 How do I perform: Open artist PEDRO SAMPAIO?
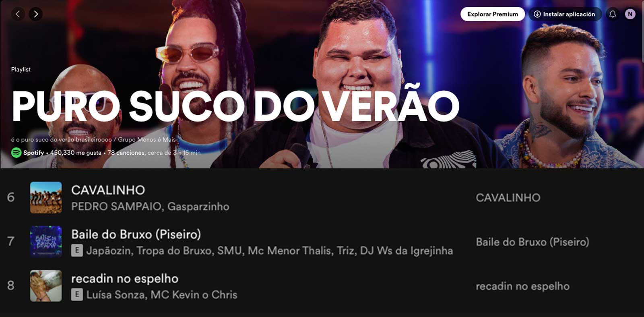[x=116, y=207]
